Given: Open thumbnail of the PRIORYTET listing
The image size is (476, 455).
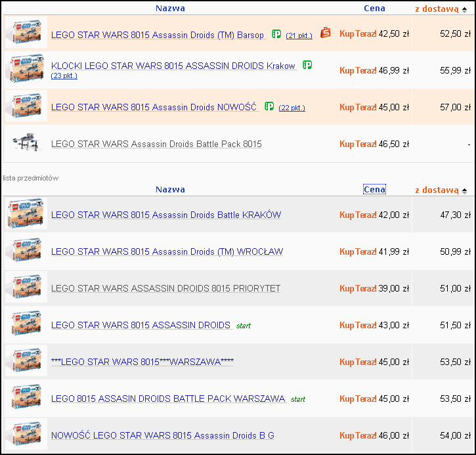Looking at the screenshot, I should coord(26,287).
